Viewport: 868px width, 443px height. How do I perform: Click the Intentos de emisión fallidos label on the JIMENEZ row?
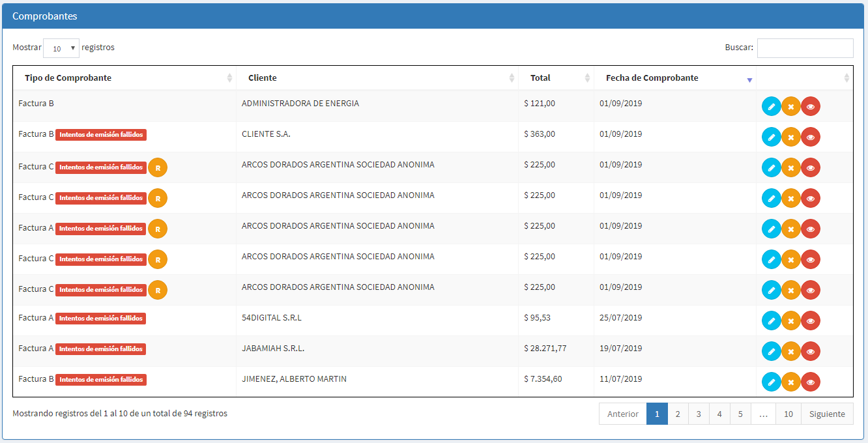101,379
